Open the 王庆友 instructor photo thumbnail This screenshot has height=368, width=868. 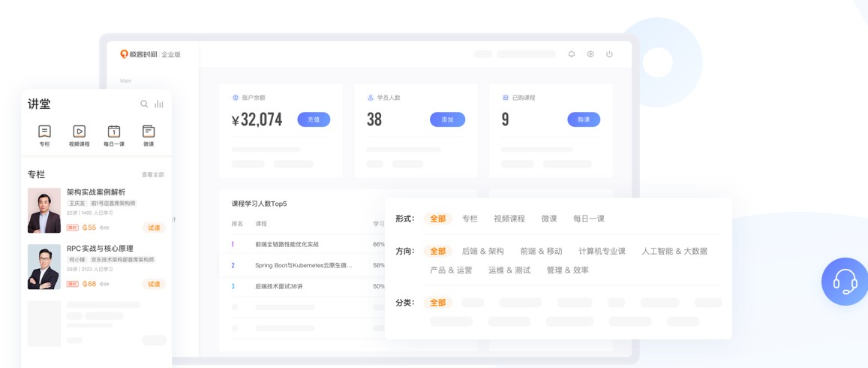click(44, 210)
